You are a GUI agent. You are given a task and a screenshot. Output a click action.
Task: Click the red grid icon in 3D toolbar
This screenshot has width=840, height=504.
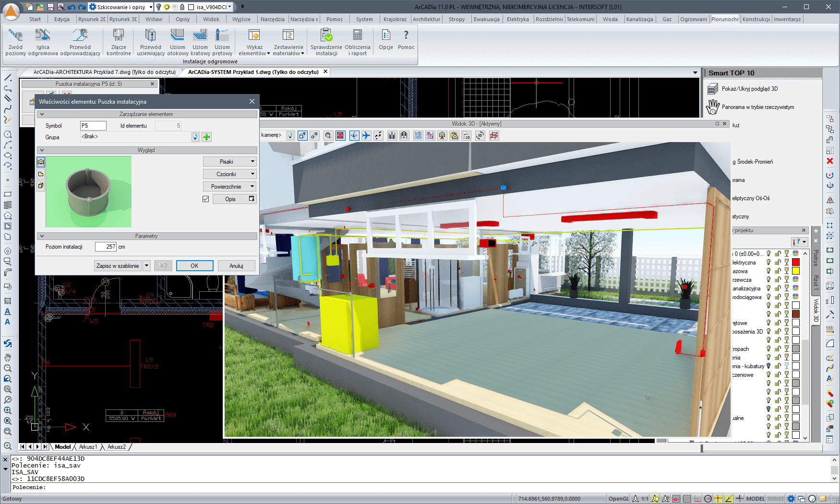494,135
